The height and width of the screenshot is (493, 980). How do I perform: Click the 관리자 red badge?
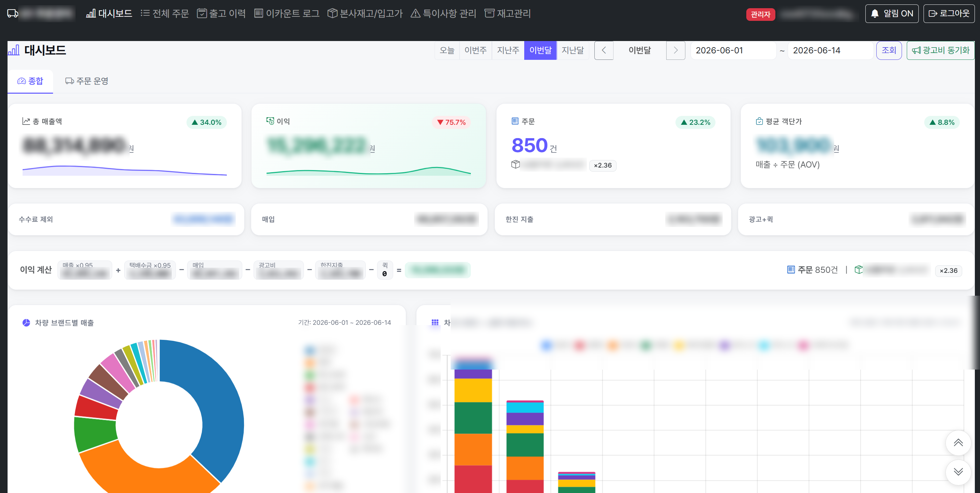[x=760, y=14]
